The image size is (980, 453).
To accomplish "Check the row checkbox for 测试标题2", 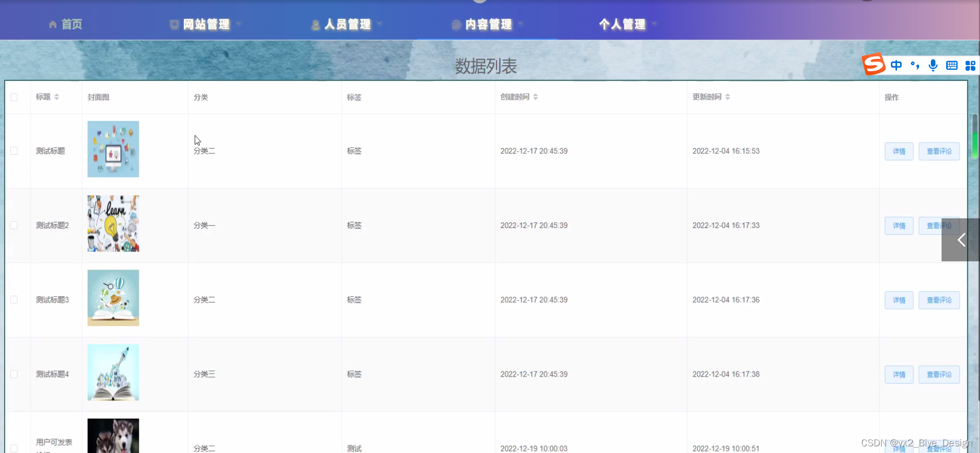I will [14, 225].
